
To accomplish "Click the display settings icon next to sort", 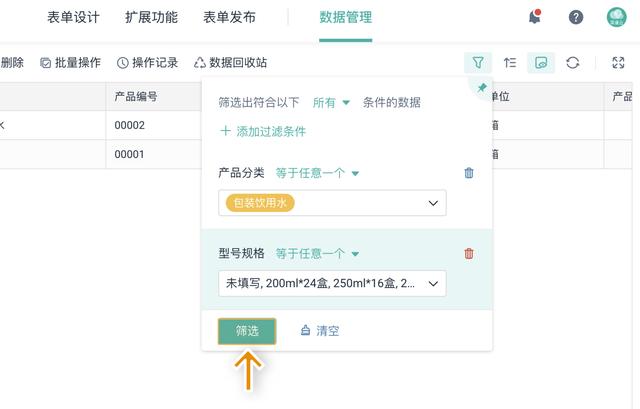I will pos(541,62).
